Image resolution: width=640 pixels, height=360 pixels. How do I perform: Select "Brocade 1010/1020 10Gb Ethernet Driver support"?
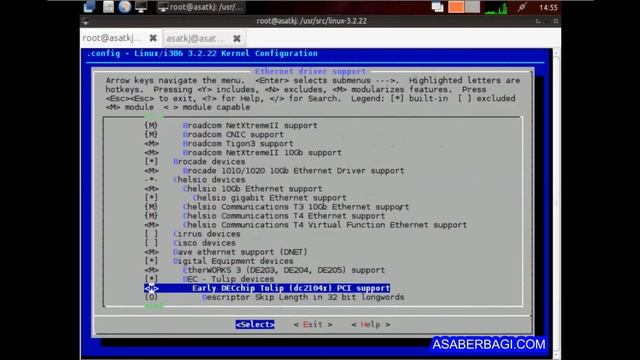[x=293, y=171]
